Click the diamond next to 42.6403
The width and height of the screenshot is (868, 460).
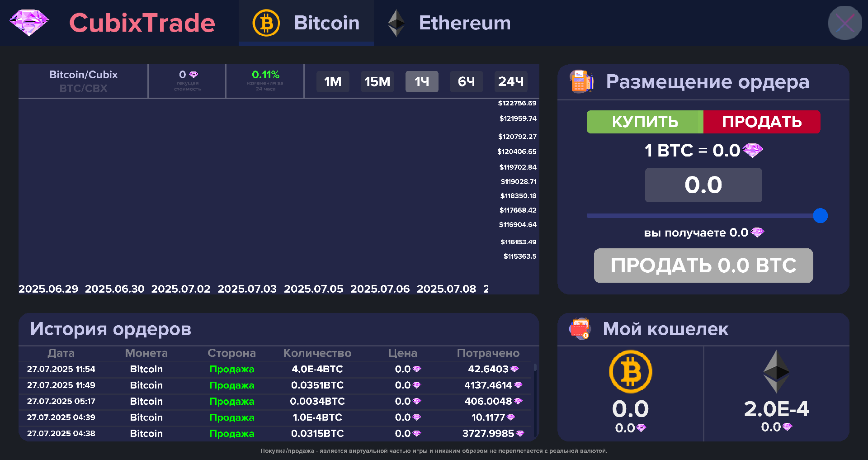point(514,369)
